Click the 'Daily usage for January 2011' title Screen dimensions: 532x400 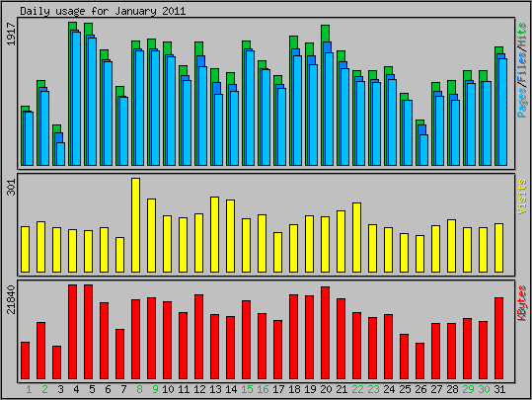(103, 11)
